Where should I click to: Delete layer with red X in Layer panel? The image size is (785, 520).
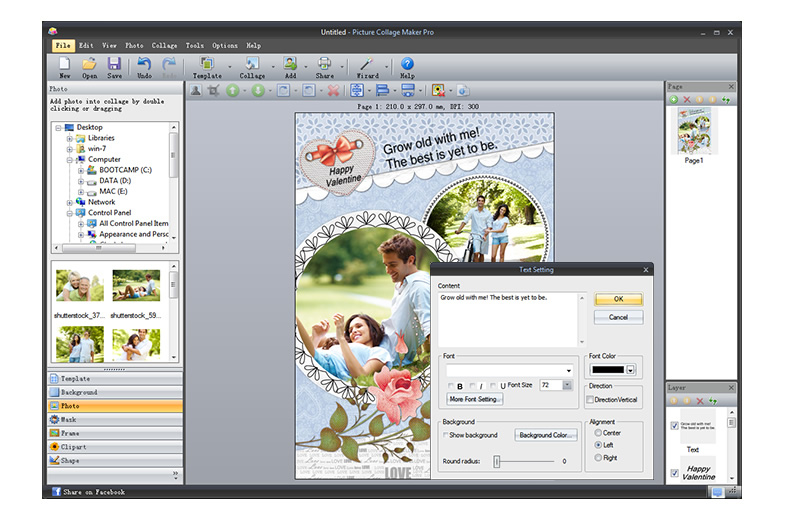coord(700,401)
